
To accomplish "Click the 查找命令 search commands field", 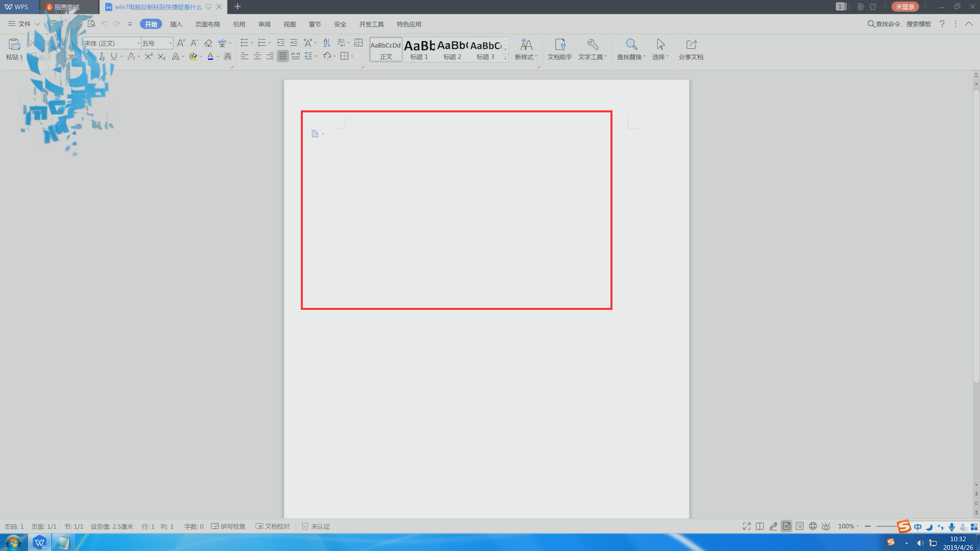I will click(x=899, y=24).
